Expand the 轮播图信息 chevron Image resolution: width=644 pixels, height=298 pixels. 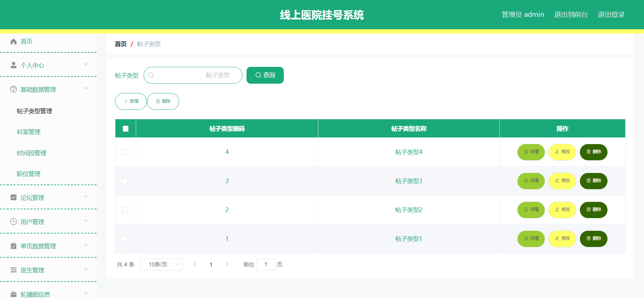86,293
